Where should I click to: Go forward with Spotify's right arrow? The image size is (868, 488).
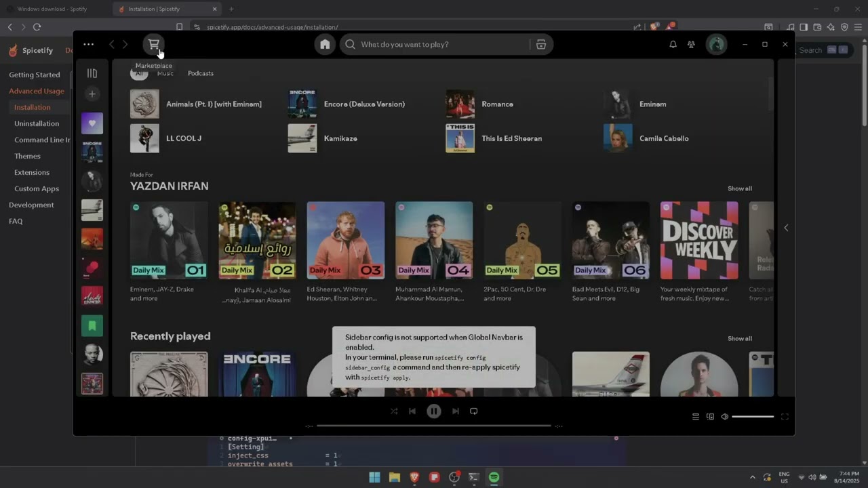click(x=125, y=45)
